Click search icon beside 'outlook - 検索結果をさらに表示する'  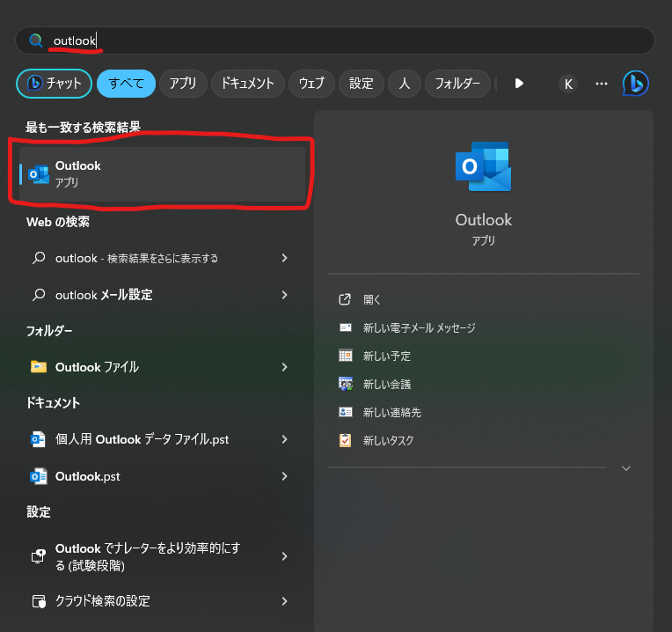point(39,258)
